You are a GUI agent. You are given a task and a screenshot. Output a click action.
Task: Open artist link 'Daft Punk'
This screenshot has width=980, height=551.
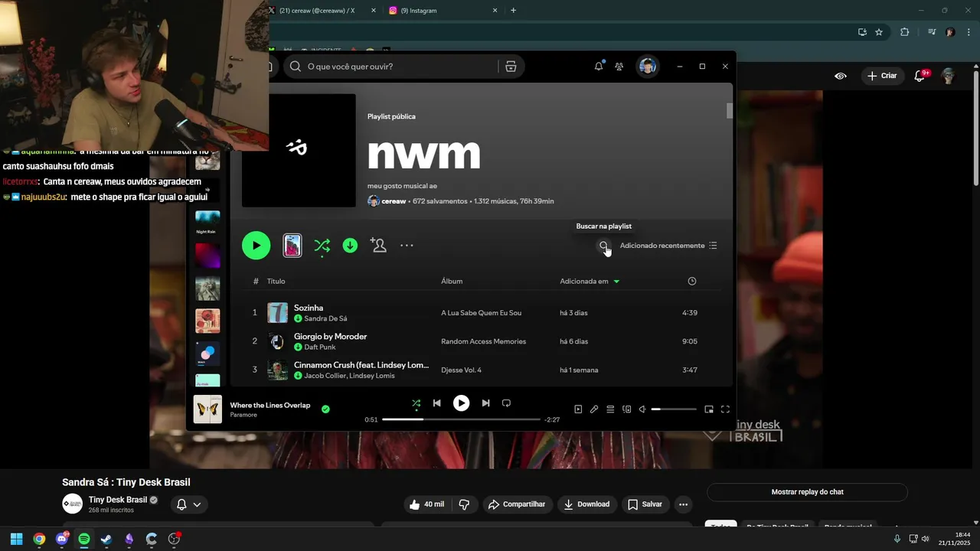[320, 347]
